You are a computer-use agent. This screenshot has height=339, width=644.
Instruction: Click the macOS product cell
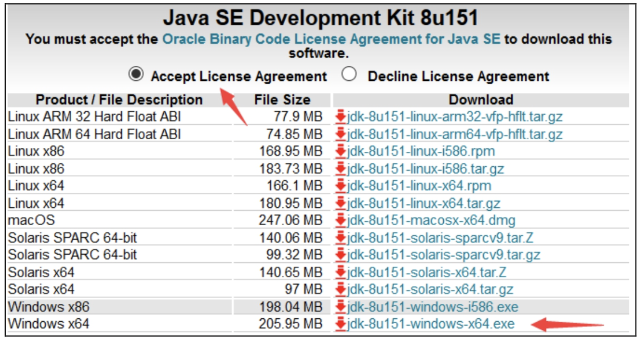pyautogui.click(x=119, y=220)
